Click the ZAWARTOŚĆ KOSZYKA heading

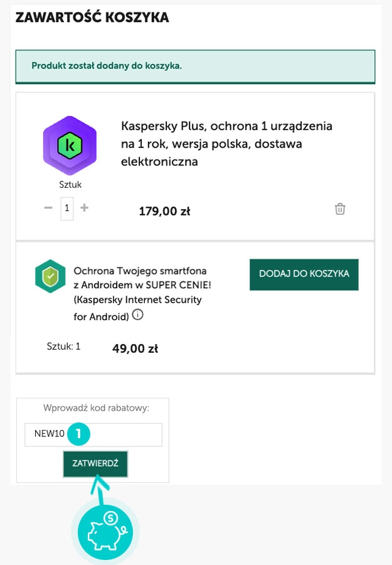tap(92, 18)
